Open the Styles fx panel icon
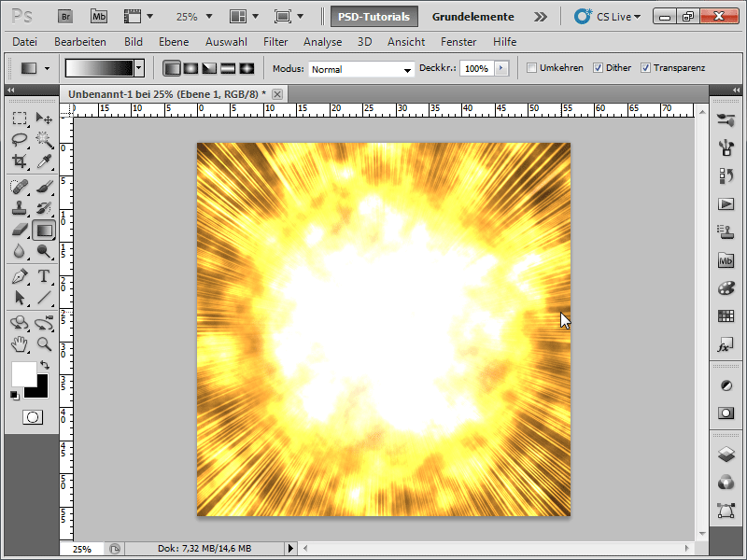The image size is (747, 560). point(726,344)
